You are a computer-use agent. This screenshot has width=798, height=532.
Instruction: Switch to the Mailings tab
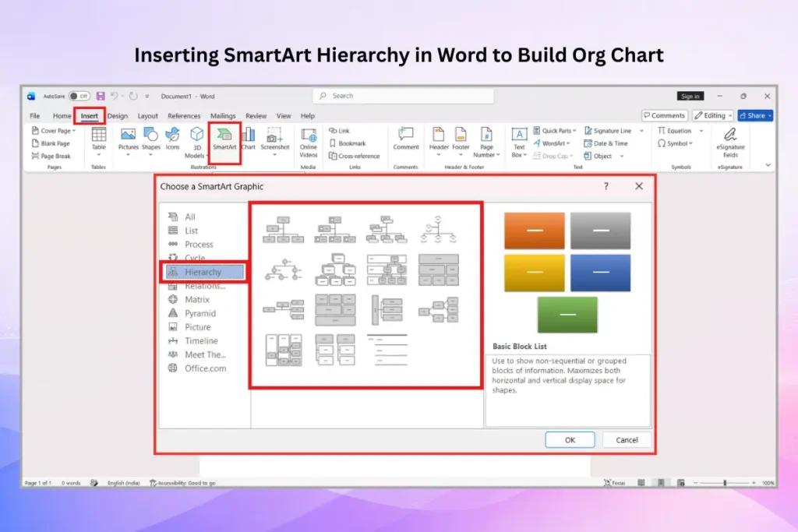(223, 116)
